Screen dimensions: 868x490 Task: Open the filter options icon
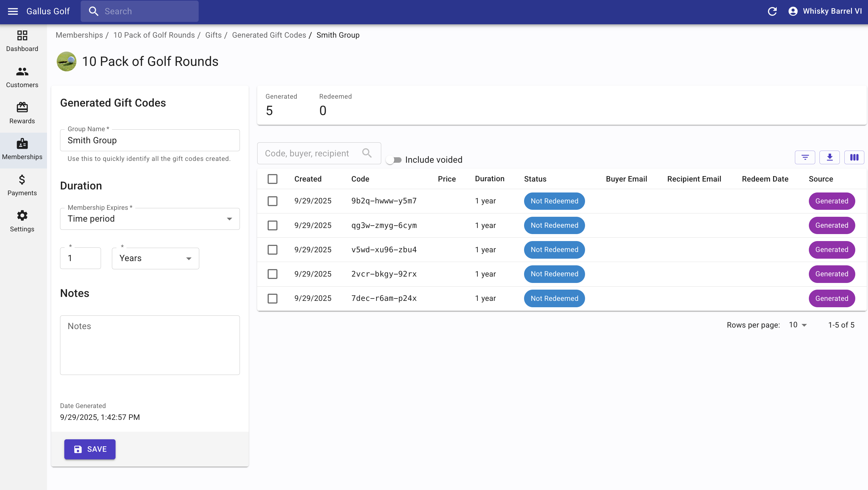805,157
